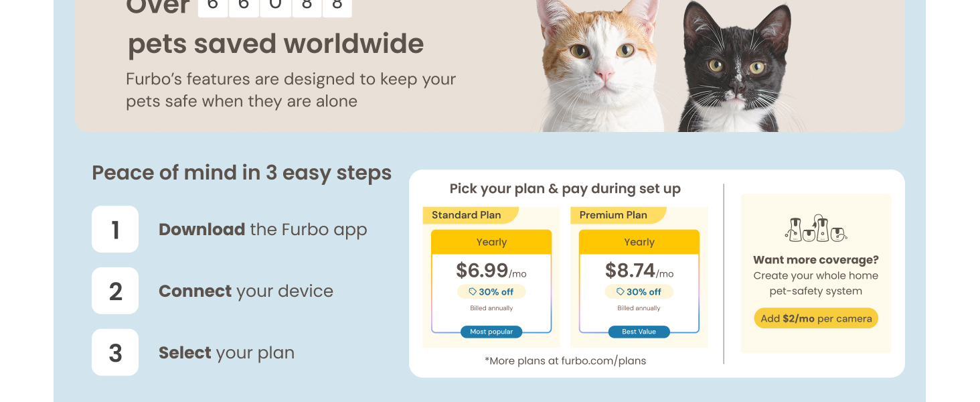Viewport: 980px width, 402px height.
Task: Open the Standard Plan tab label
Action: 467,215
